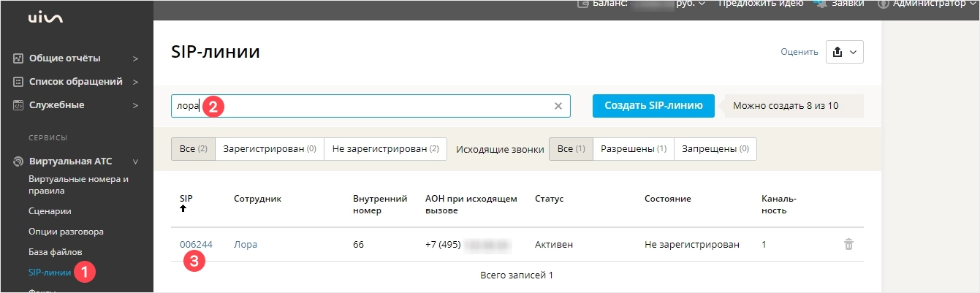Viewport: 980px width, 293px height.
Task: Click the Список обращений list icon
Action: click(19, 82)
